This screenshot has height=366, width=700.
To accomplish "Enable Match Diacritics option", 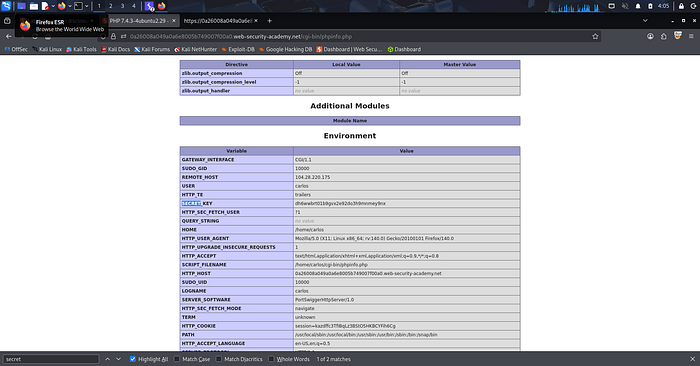I will click(x=240, y=359).
